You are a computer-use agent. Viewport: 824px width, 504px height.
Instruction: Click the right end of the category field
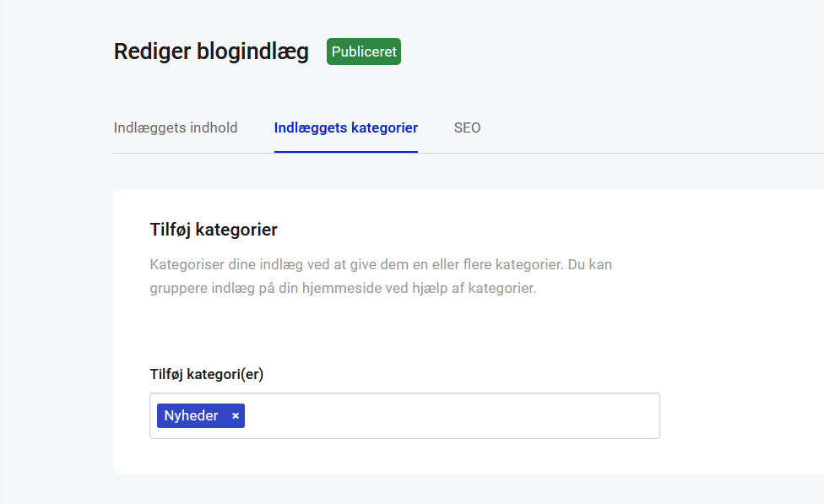click(x=642, y=416)
